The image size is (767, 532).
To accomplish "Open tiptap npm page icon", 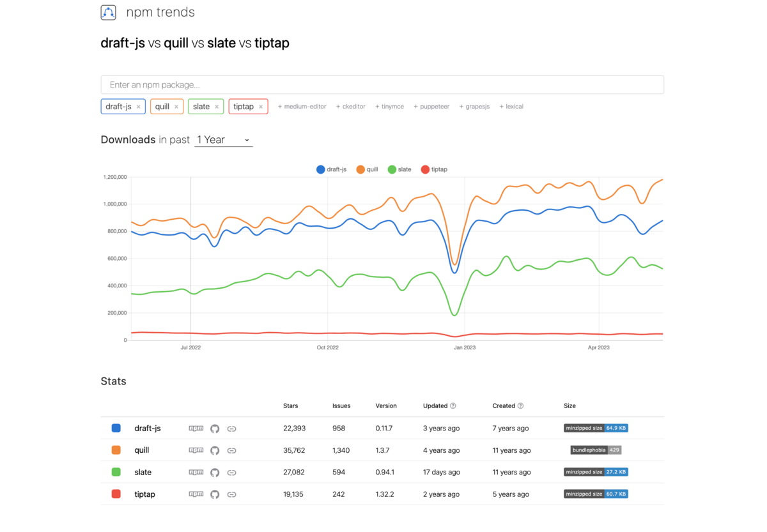I will pyautogui.click(x=196, y=494).
